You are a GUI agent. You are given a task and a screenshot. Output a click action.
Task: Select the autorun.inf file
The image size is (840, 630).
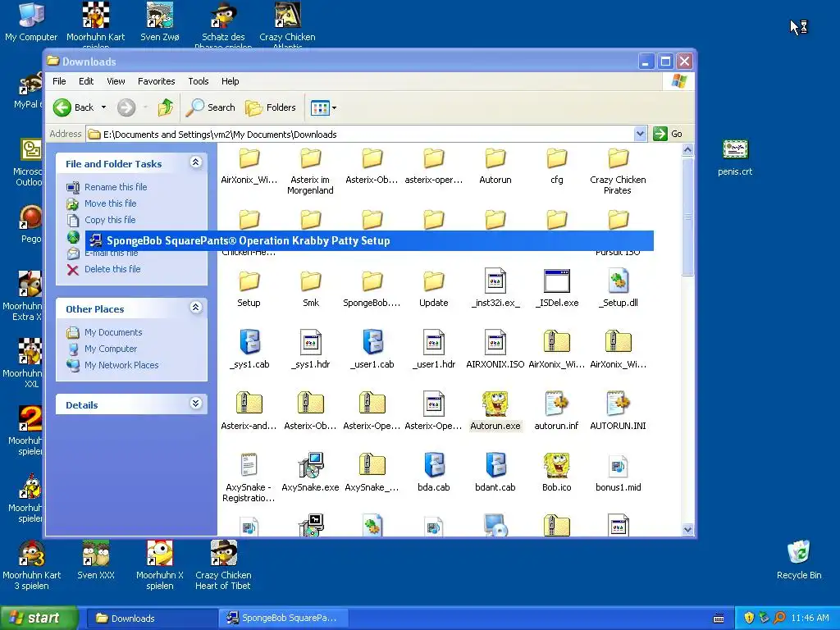tap(557, 412)
